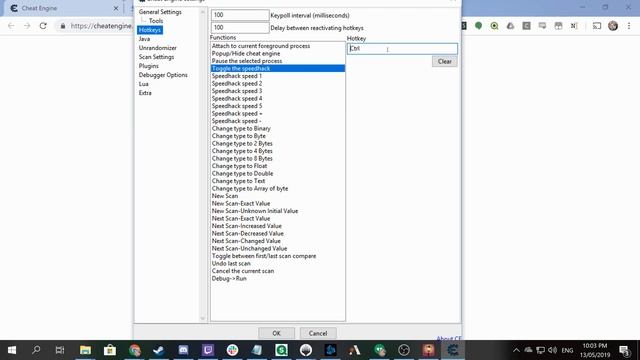
Task: Click OK to save settings
Action: [276, 333]
